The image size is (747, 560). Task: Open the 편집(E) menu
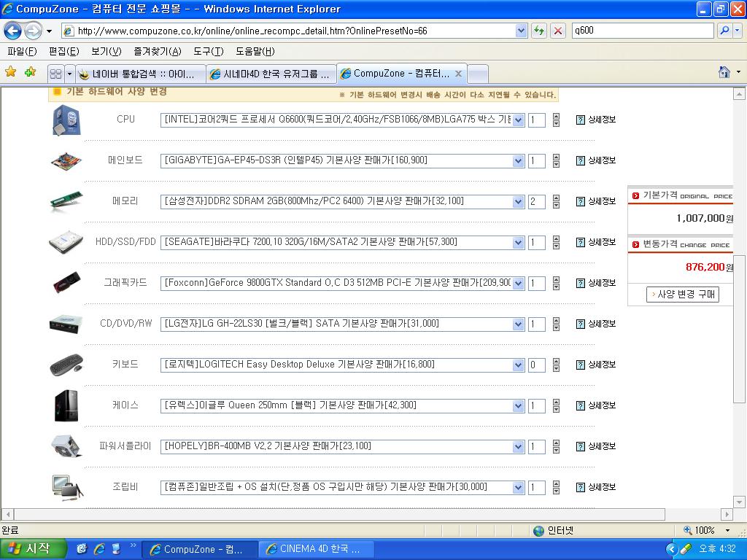[x=64, y=52]
